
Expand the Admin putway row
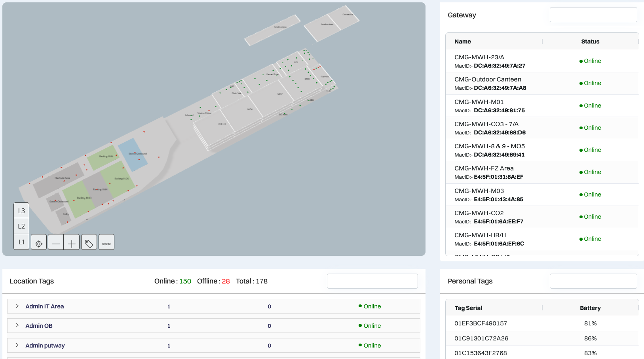pyautogui.click(x=17, y=345)
